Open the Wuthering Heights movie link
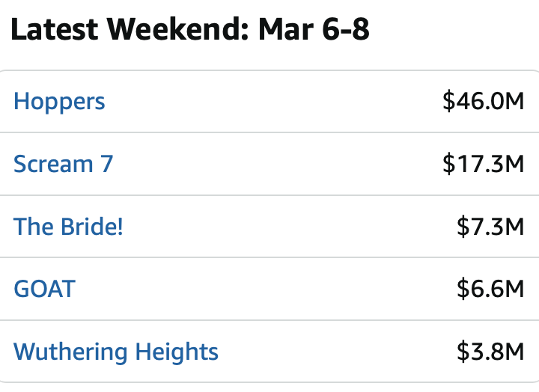 click(116, 352)
